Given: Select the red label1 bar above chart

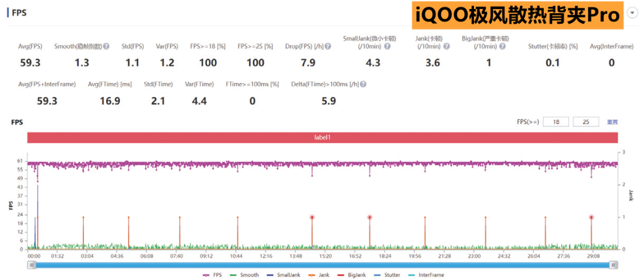Looking at the screenshot, I should pos(323,138).
